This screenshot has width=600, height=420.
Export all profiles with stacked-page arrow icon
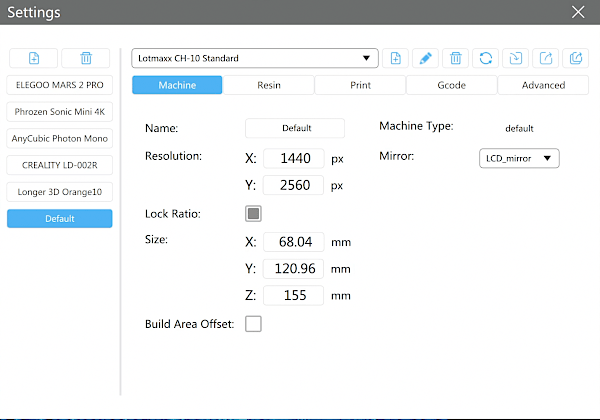(x=576, y=58)
